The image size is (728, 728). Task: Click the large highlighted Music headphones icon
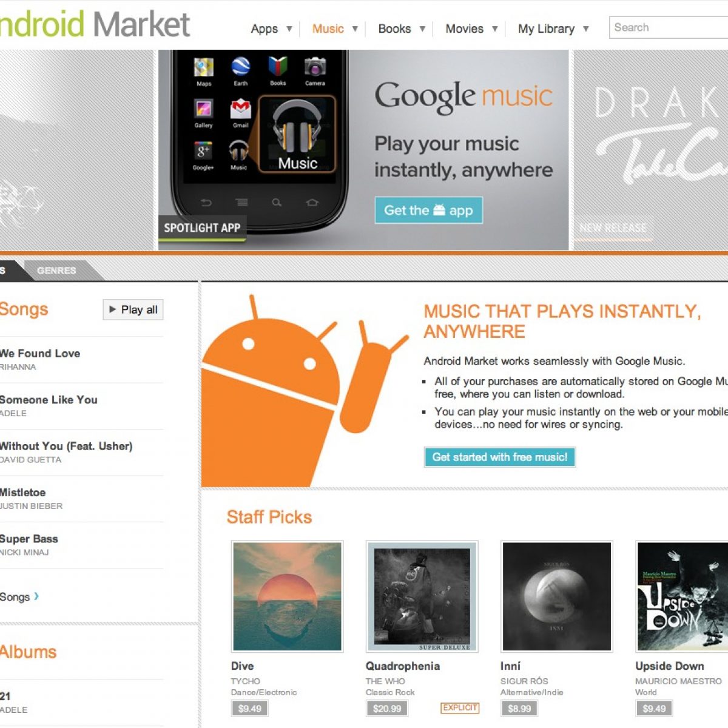click(x=297, y=133)
